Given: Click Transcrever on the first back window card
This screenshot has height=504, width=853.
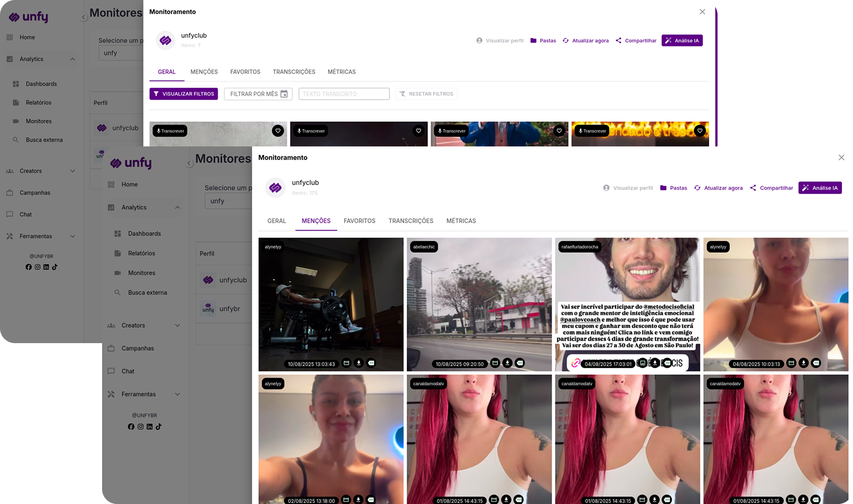Looking at the screenshot, I should click(170, 131).
